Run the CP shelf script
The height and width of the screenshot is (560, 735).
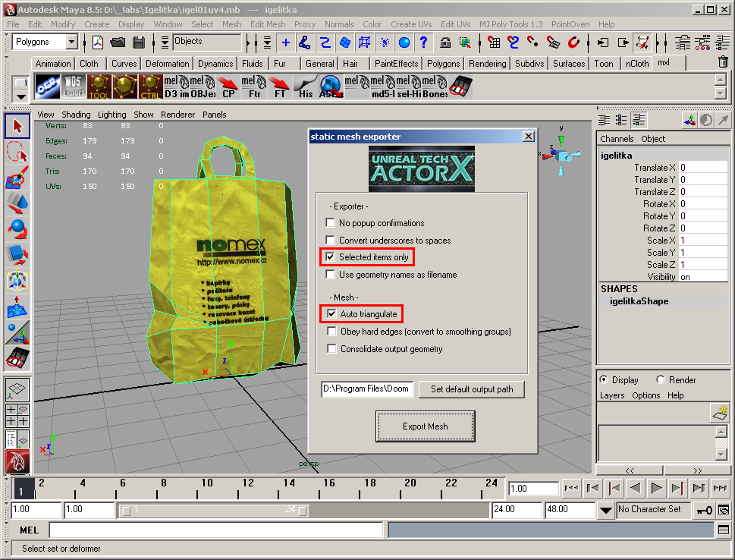(228, 87)
